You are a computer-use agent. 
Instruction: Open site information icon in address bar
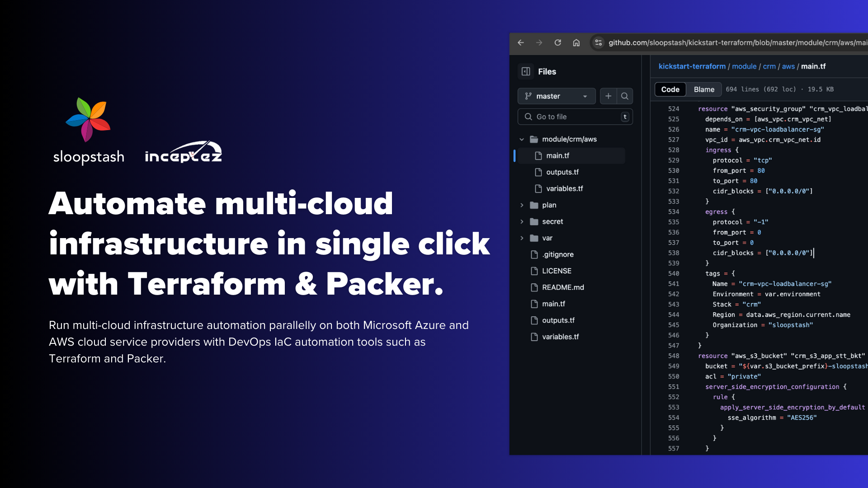click(x=599, y=42)
